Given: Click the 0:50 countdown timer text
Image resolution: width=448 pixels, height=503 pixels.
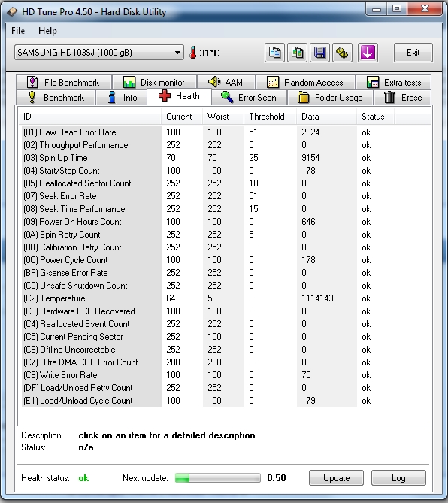Looking at the screenshot, I should tap(277, 478).
